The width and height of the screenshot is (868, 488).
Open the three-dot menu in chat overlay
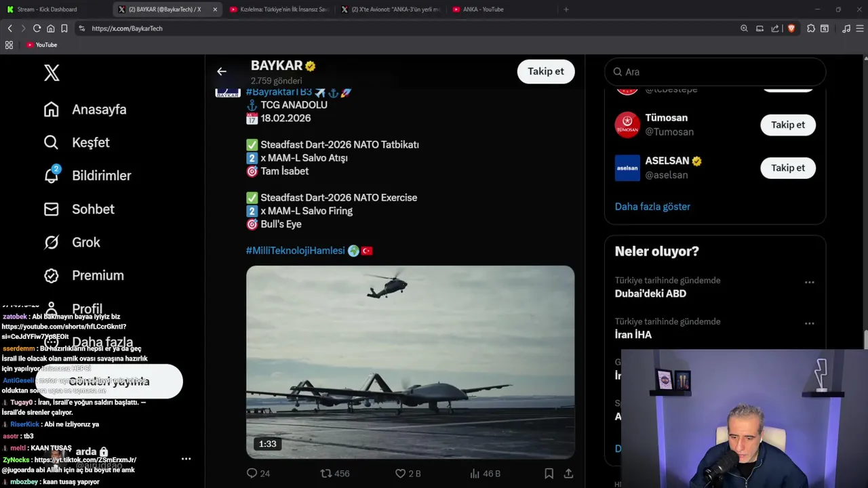pyautogui.click(x=186, y=459)
